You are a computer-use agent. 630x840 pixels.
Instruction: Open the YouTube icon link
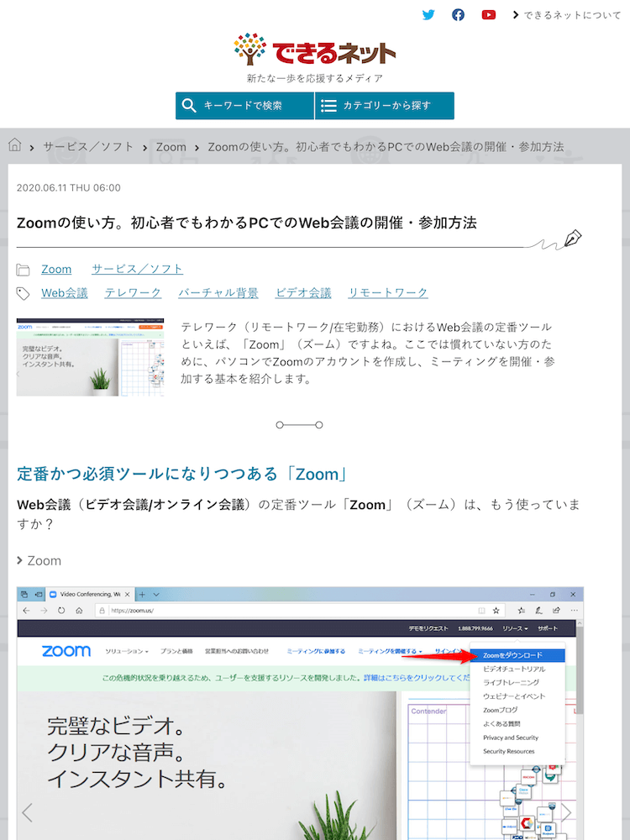(x=488, y=14)
